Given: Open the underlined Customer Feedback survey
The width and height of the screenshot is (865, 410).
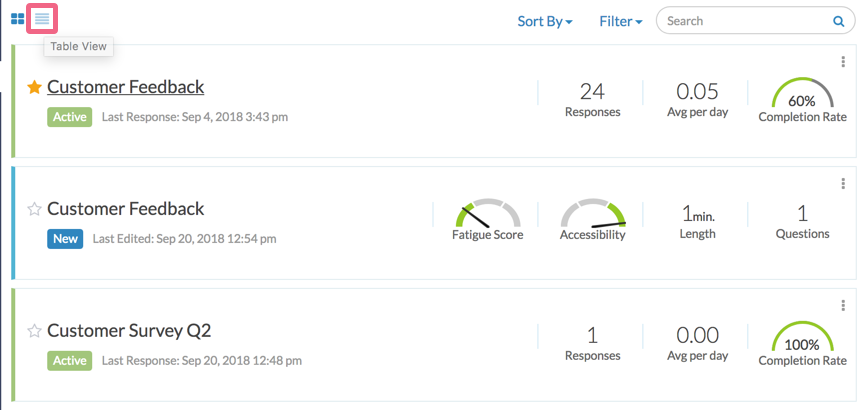Looking at the screenshot, I should coord(125,87).
